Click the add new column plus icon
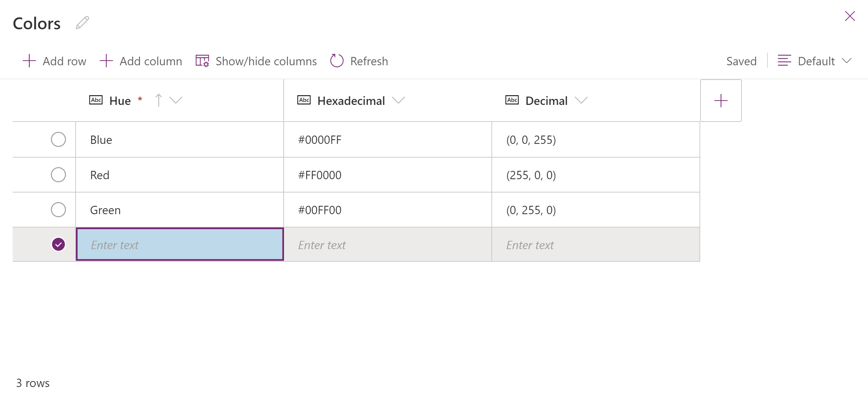 (721, 101)
